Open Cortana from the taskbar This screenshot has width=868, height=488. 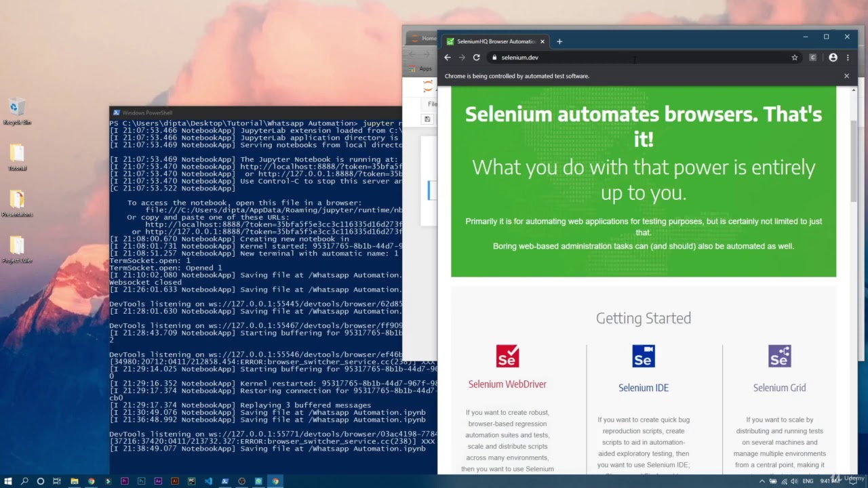[x=41, y=481]
